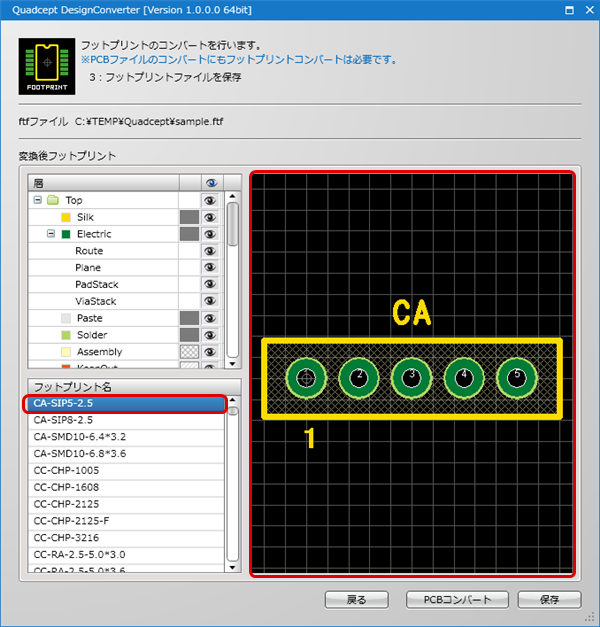The height and width of the screenshot is (627, 600).
Task: Select footprint CC-CHP-2125
Action: pos(126,504)
